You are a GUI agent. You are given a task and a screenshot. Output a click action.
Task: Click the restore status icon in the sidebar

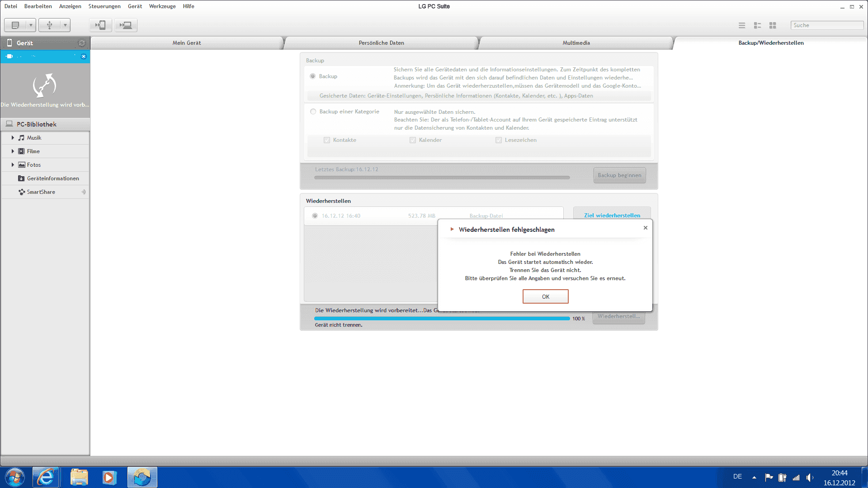coord(44,85)
